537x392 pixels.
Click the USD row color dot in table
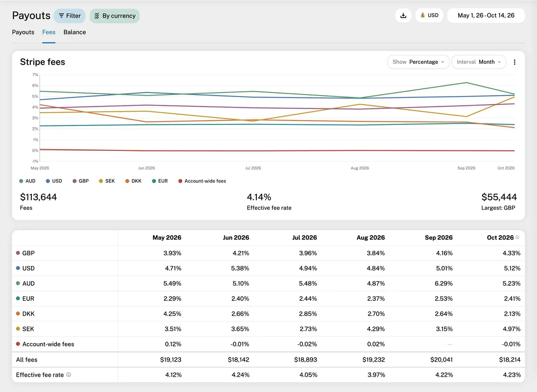pyautogui.click(x=18, y=268)
